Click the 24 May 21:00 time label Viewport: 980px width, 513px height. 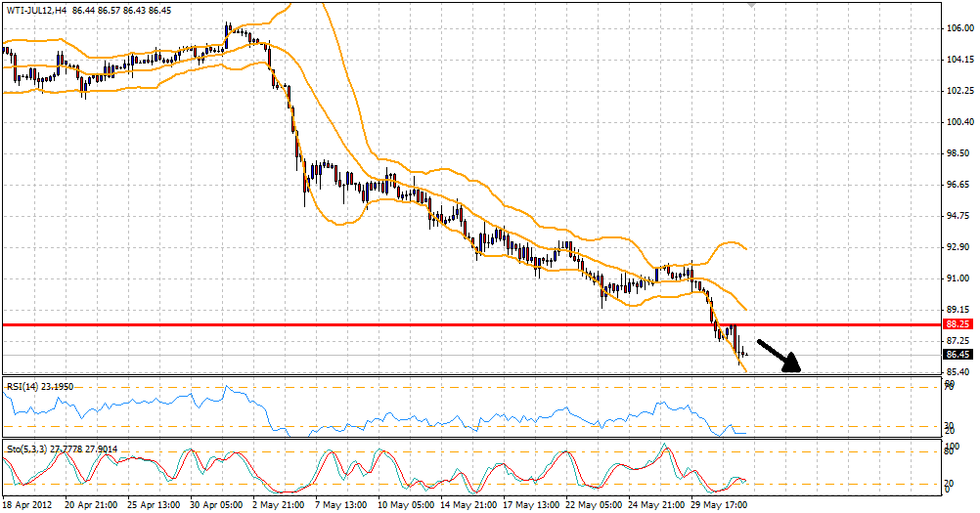(656, 504)
